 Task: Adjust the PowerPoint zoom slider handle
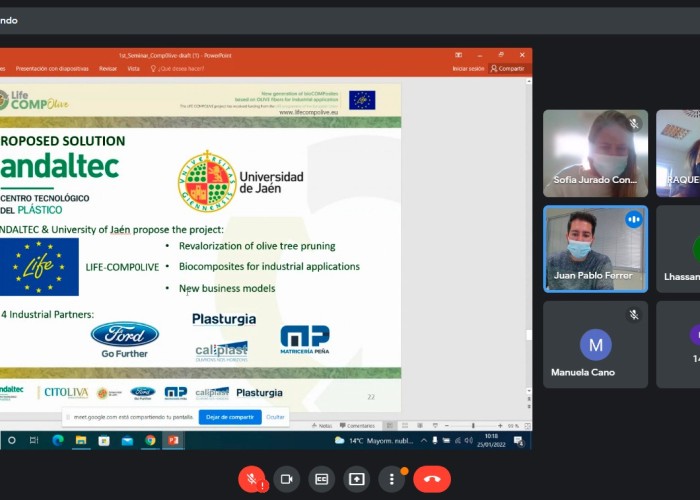[x=473, y=426]
